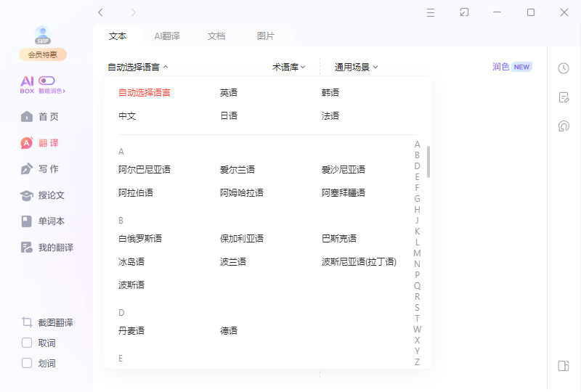Select 白俄罗斯语 from the list
The width and height of the screenshot is (581, 392).
(x=140, y=239)
